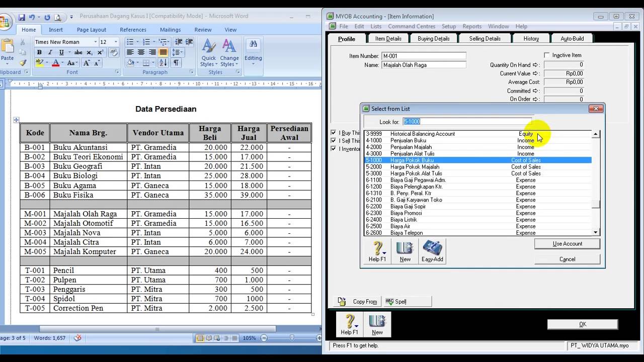Toggle Bold formatting in Word
This screenshot has height=362, width=644.
(39, 52)
